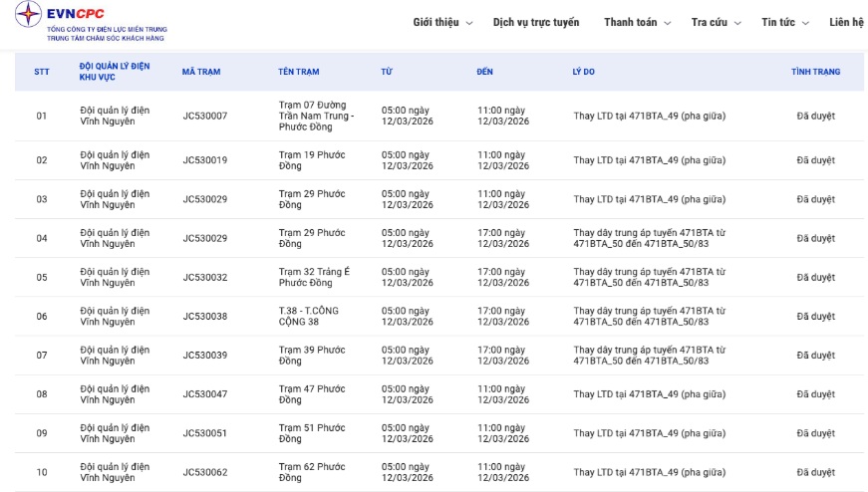Click station name Trạm 19 Phước Đồng
The height and width of the screenshot is (492, 868).
click(x=312, y=160)
